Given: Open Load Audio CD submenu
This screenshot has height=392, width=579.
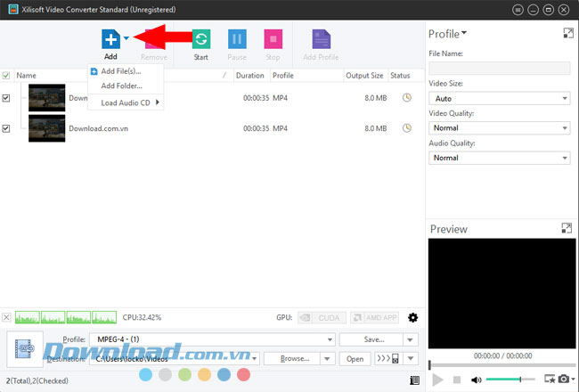Looking at the screenshot, I should click(126, 102).
